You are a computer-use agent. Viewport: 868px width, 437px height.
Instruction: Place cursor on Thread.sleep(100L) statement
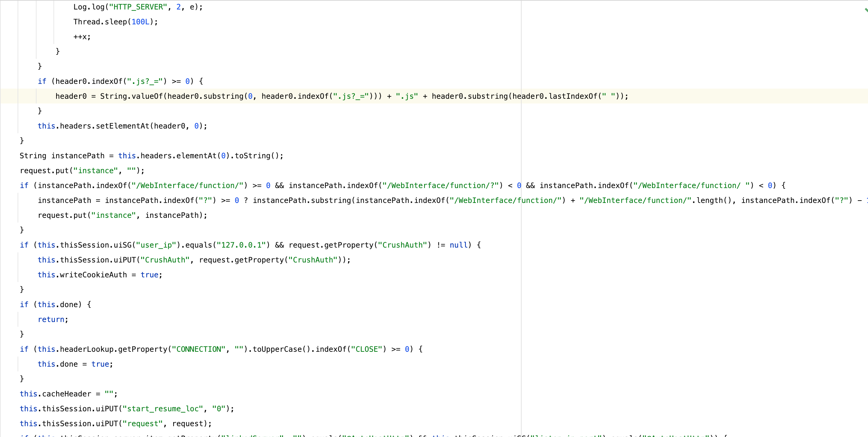115,22
